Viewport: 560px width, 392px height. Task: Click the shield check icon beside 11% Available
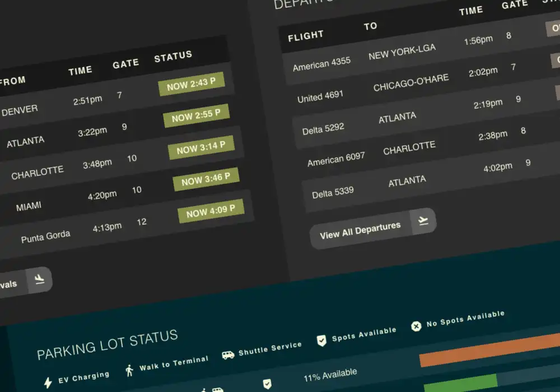click(267, 384)
